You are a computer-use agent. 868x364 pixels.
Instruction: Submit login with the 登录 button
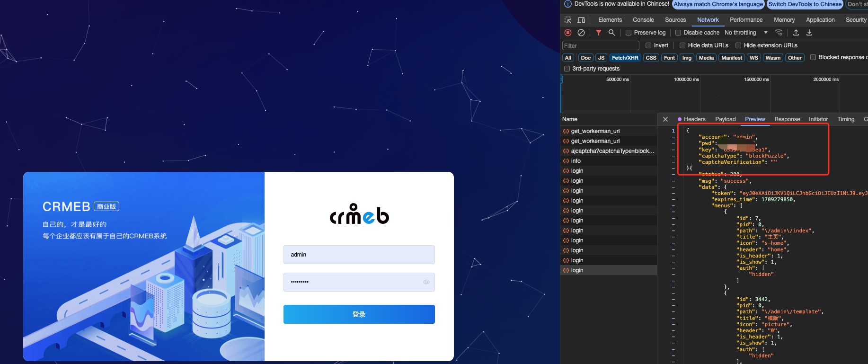(x=359, y=314)
